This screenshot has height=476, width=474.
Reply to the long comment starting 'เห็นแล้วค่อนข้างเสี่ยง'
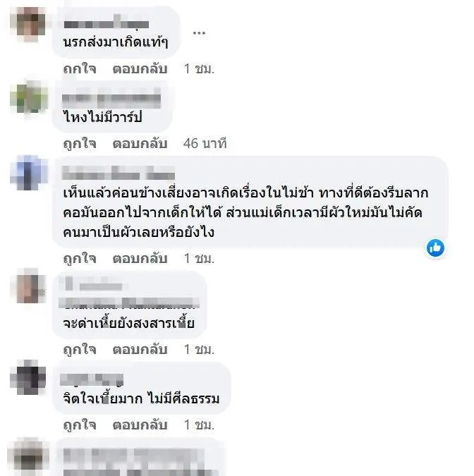click(x=140, y=258)
